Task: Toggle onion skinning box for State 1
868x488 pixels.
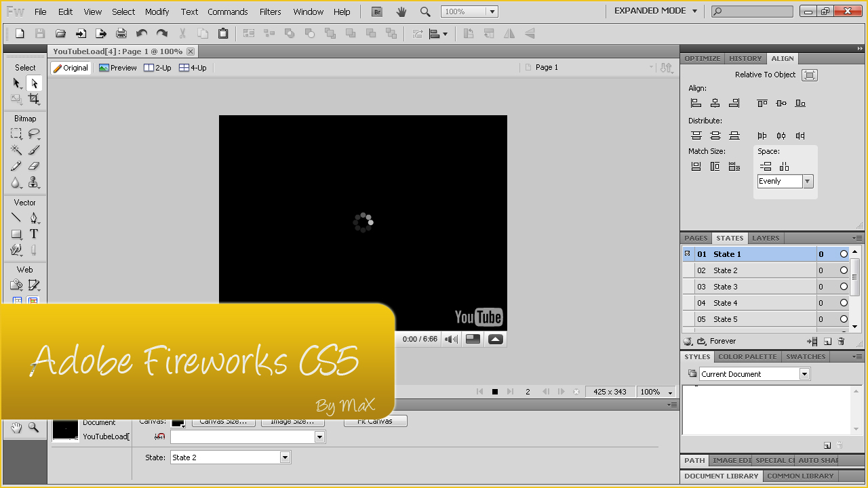Action: (x=688, y=254)
